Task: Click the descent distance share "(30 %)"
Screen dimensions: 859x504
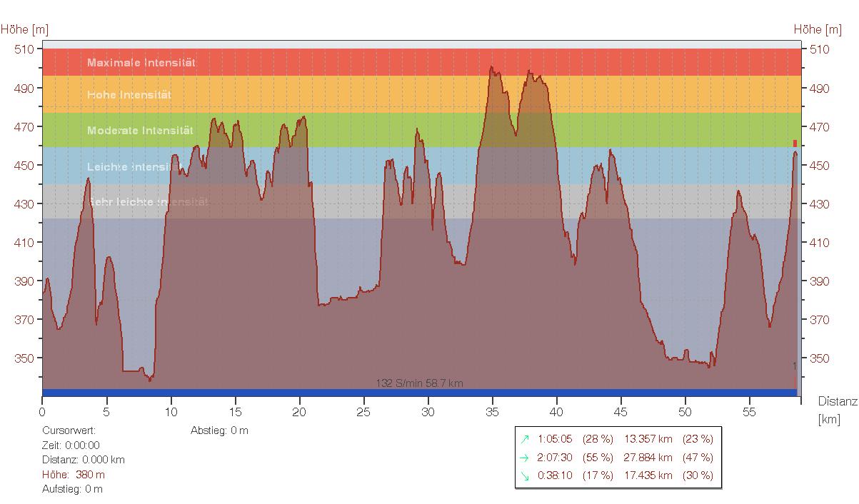Action: [698, 475]
